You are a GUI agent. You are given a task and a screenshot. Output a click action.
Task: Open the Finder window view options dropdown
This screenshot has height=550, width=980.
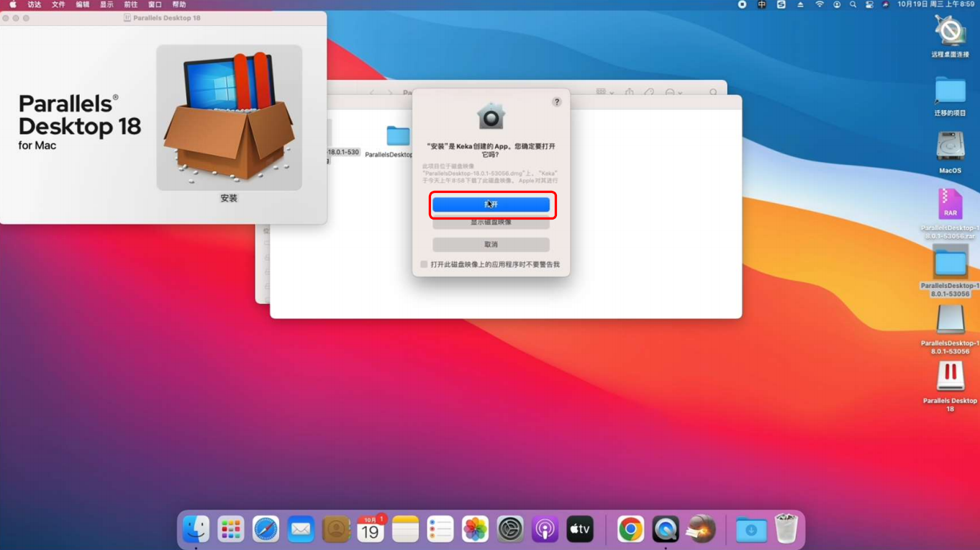pyautogui.click(x=605, y=92)
